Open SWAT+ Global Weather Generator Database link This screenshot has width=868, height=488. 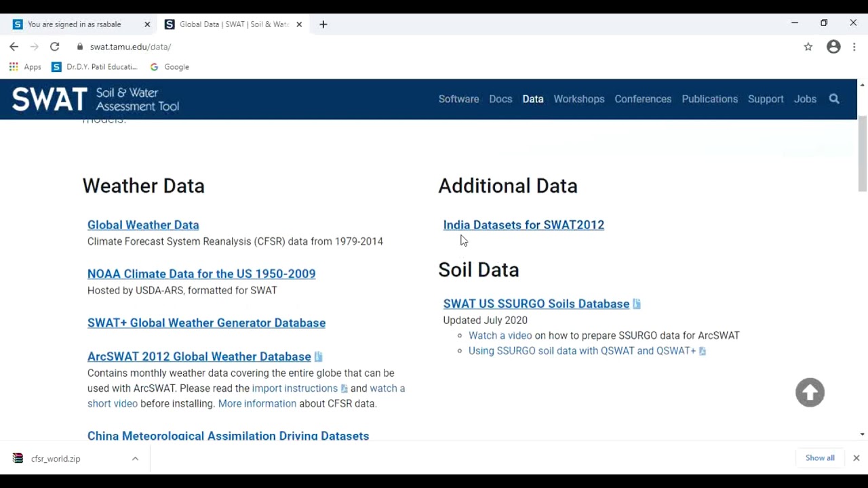pyautogui.click(x=206, y=323)
